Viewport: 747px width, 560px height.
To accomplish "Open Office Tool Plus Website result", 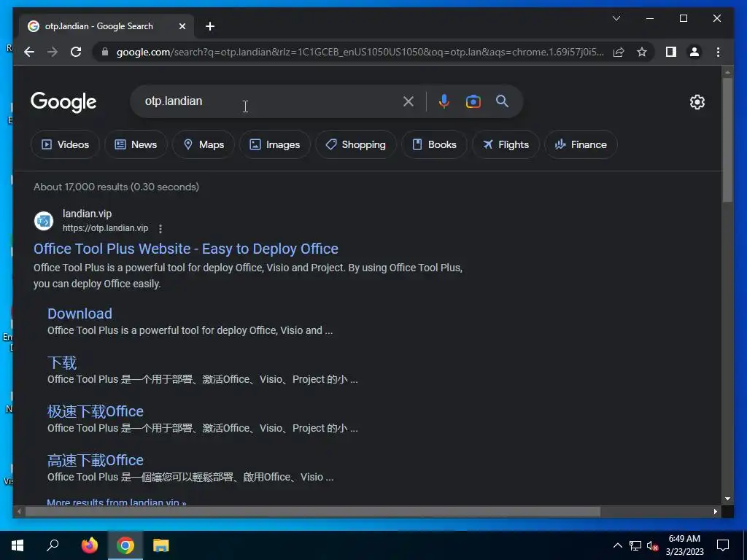I will click(x=186, y=249).
